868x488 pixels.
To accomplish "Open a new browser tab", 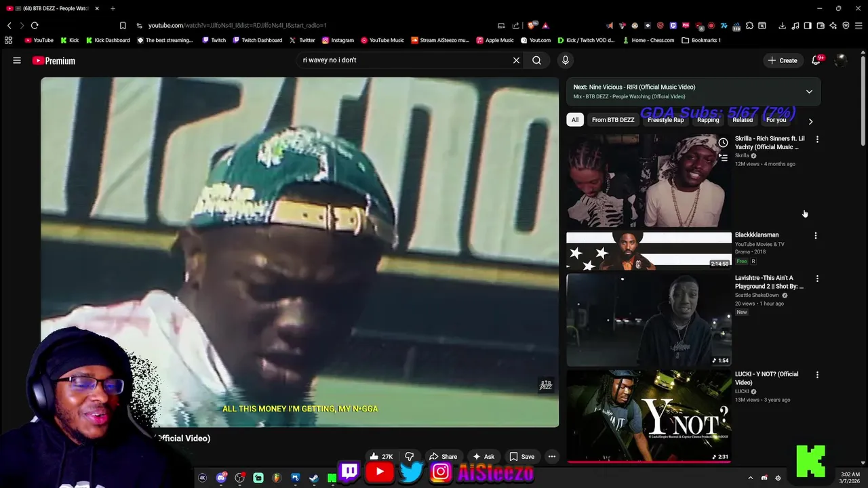I will click(x=113, y=8).
